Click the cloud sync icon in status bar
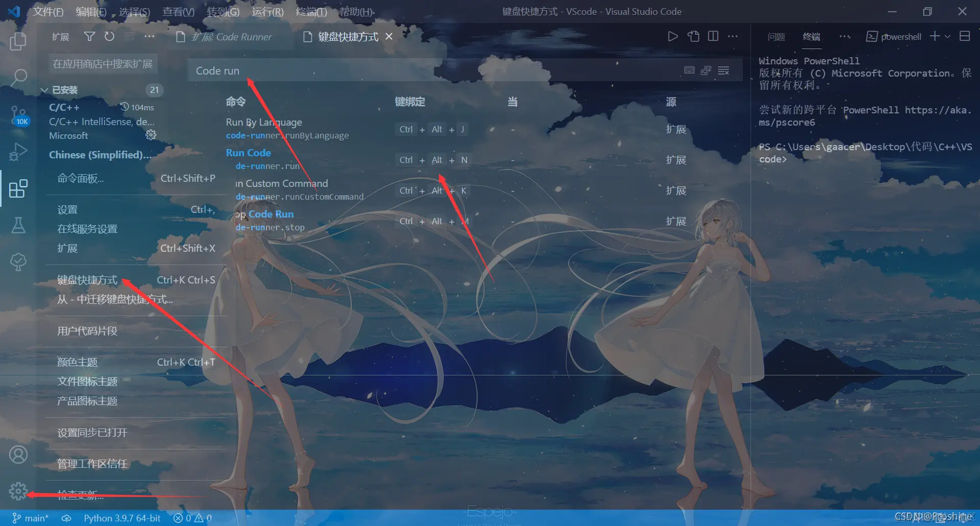 (66, 518)
